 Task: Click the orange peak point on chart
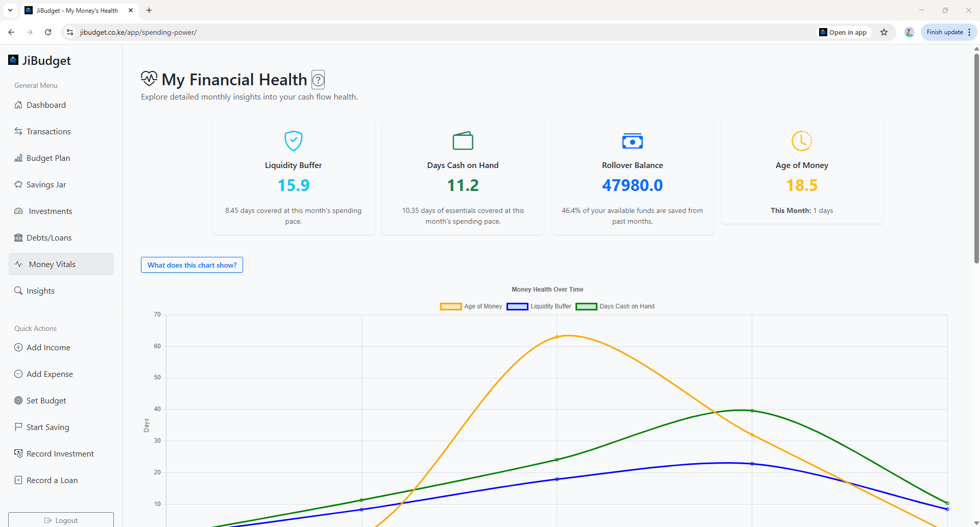[557, 337]
